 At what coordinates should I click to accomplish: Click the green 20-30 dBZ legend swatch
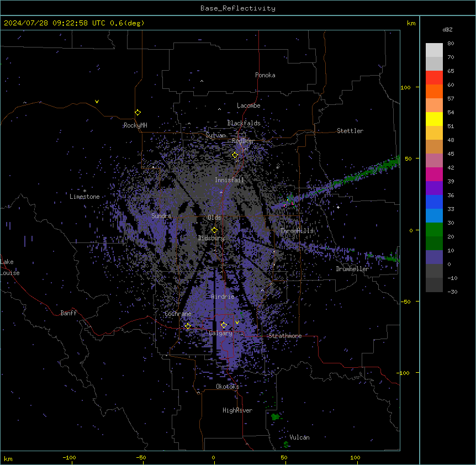(434, 230)
